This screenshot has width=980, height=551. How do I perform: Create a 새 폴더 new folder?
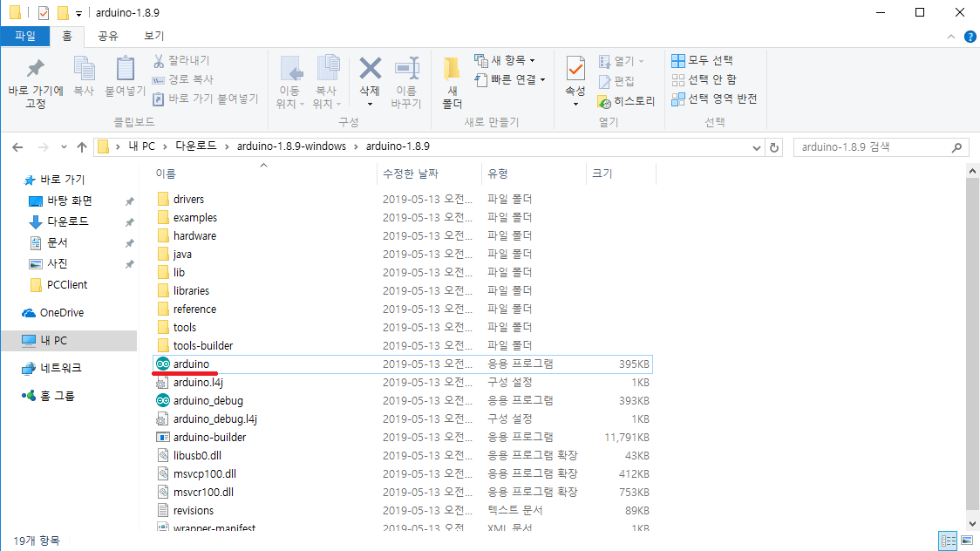pyautogui.click(x=452, y=84)
